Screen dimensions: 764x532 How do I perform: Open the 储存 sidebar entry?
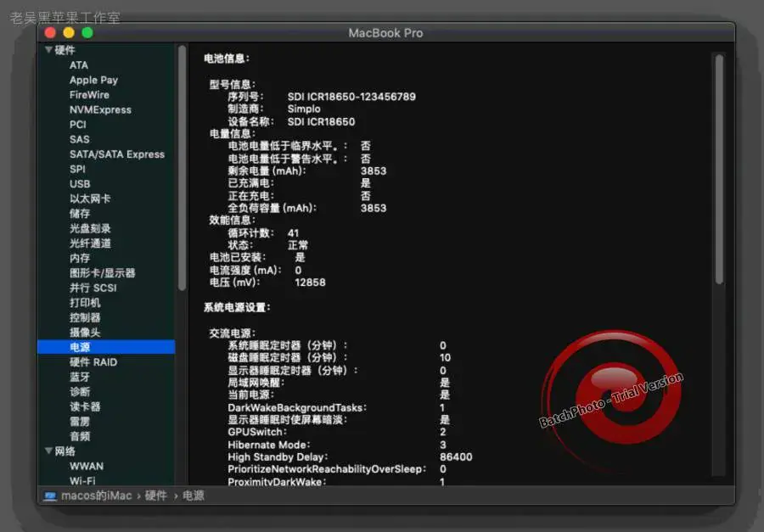[80, 213]
